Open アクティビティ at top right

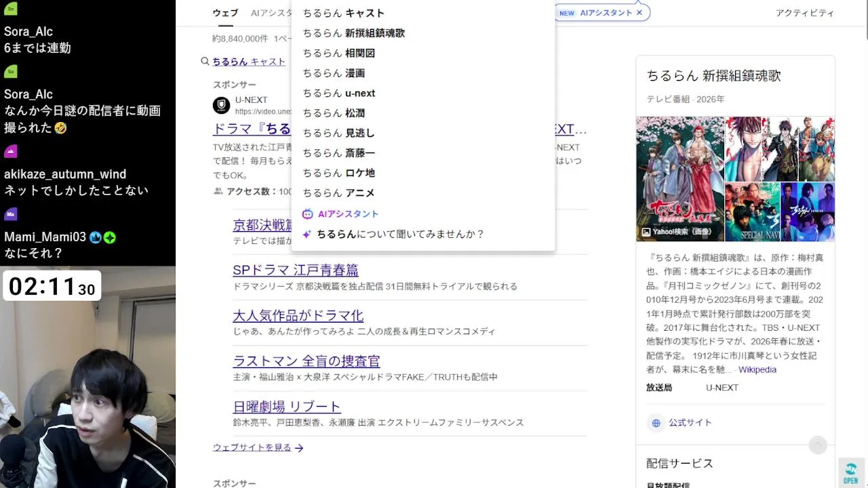[805, 13]
